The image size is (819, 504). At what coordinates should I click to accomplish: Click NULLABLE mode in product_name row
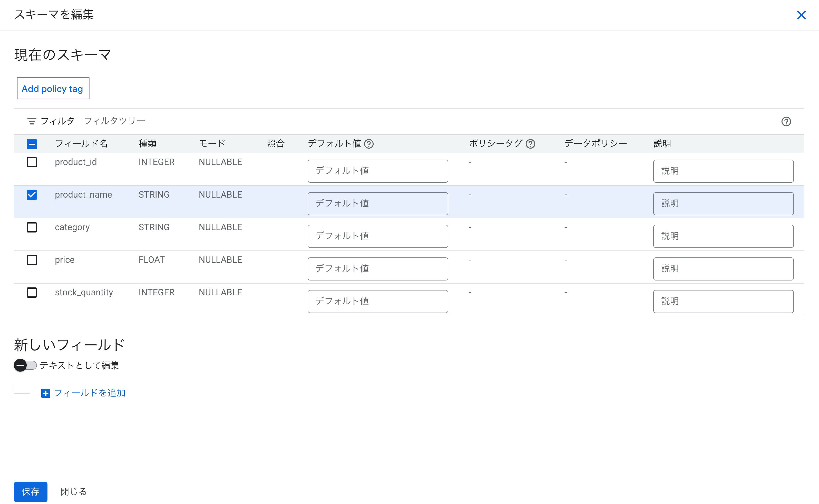(220, 195)
